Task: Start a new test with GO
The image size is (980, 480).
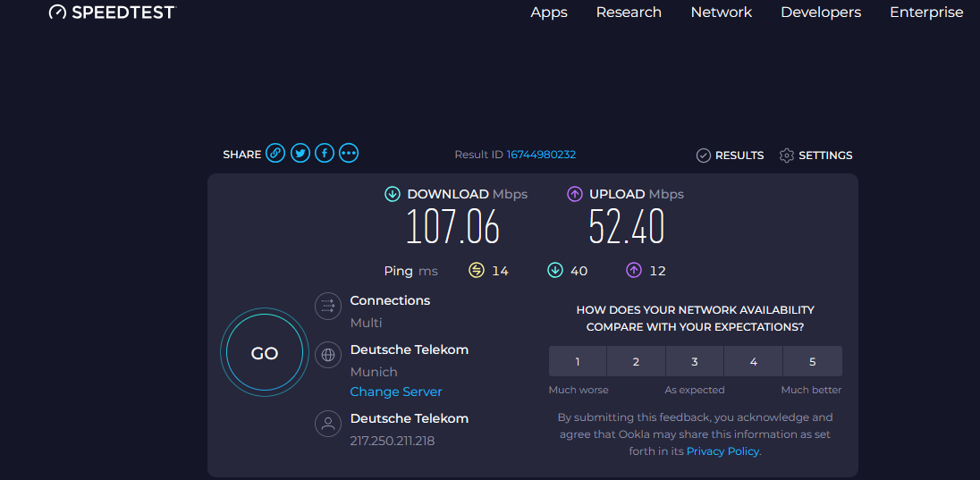Action: (x=265, y=353)
